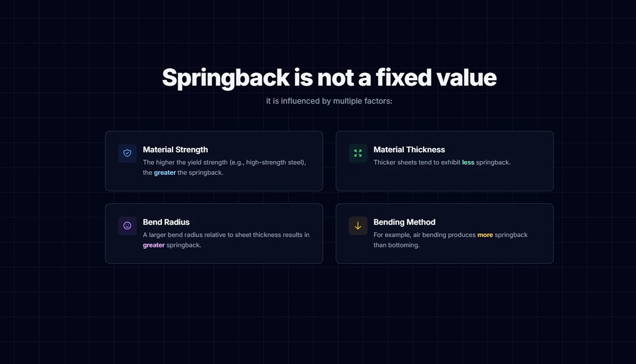Select the Bend Radius card title

(166, 222)
